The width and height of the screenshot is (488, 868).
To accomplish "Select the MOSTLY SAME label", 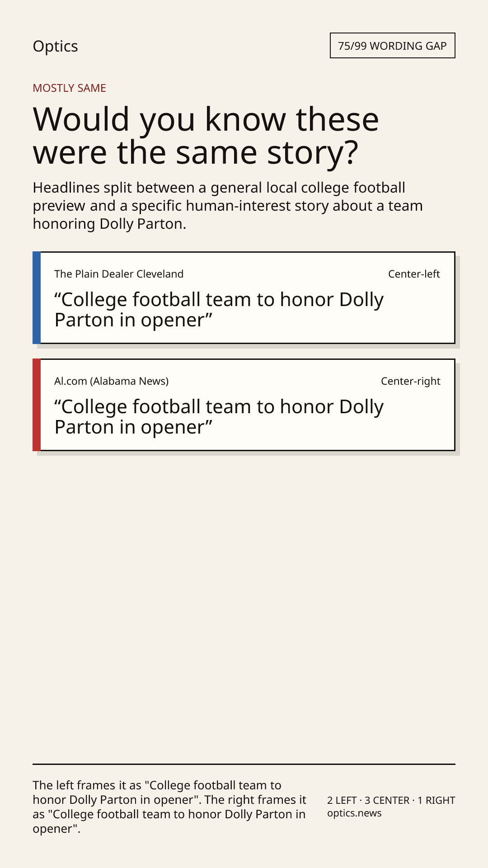I will [x=69, y=88].
